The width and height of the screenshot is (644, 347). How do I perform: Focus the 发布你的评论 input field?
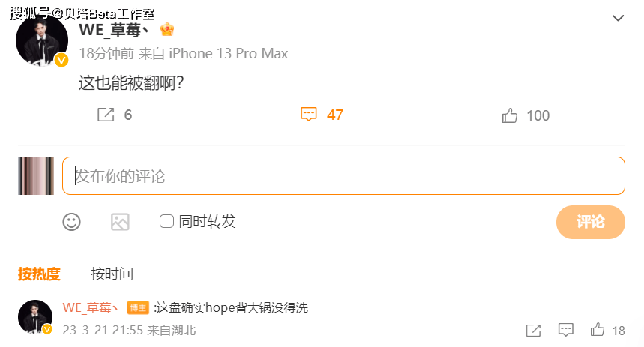[x=343, y=176]
